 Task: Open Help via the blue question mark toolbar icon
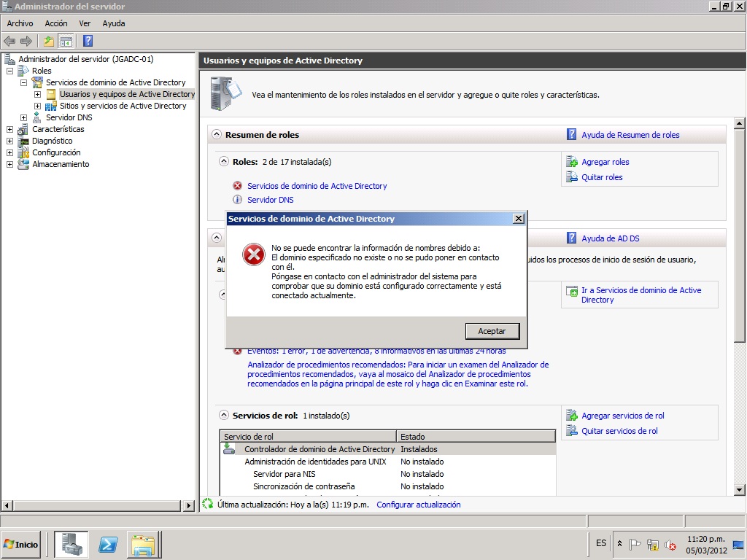click(x=87, y=41)
